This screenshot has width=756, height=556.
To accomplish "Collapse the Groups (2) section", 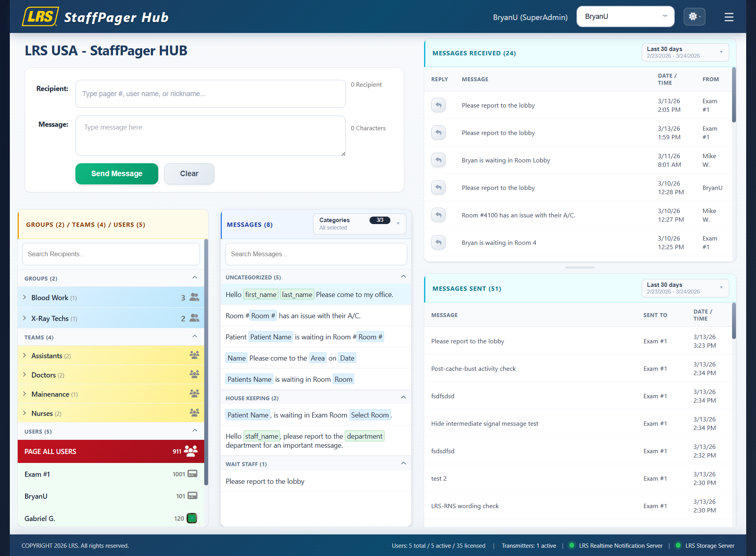I will click(195, 278).
